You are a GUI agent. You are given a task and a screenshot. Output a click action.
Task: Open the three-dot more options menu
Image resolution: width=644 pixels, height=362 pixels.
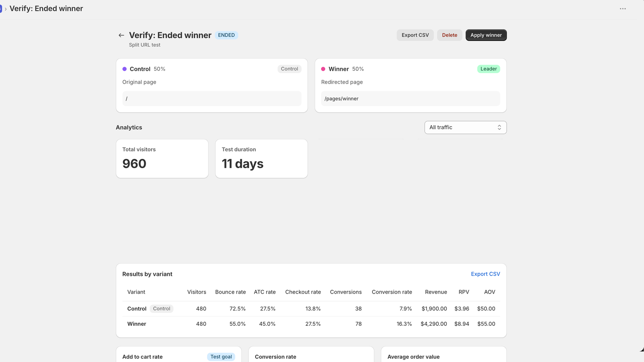pos(623,8)
